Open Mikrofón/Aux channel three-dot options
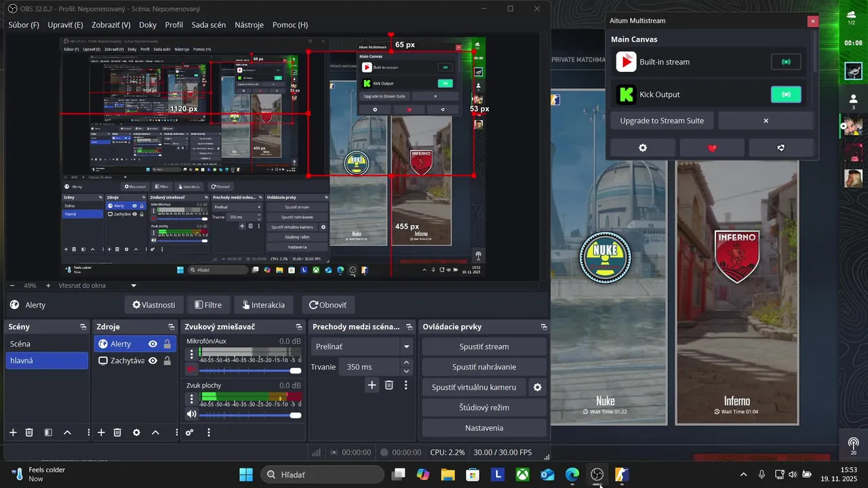 192,354
